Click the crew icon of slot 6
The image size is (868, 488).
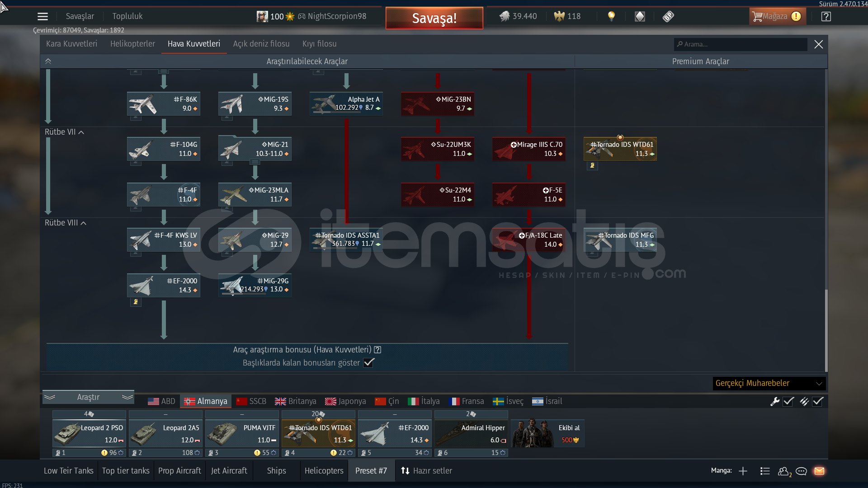click(440, 453)
